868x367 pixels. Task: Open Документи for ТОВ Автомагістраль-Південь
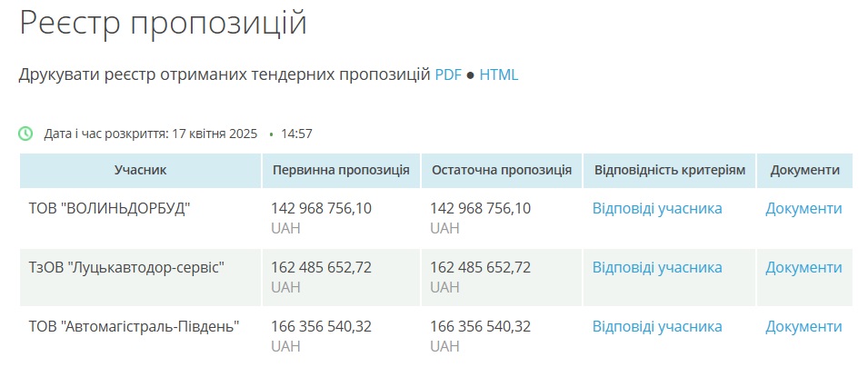[803, 327]
